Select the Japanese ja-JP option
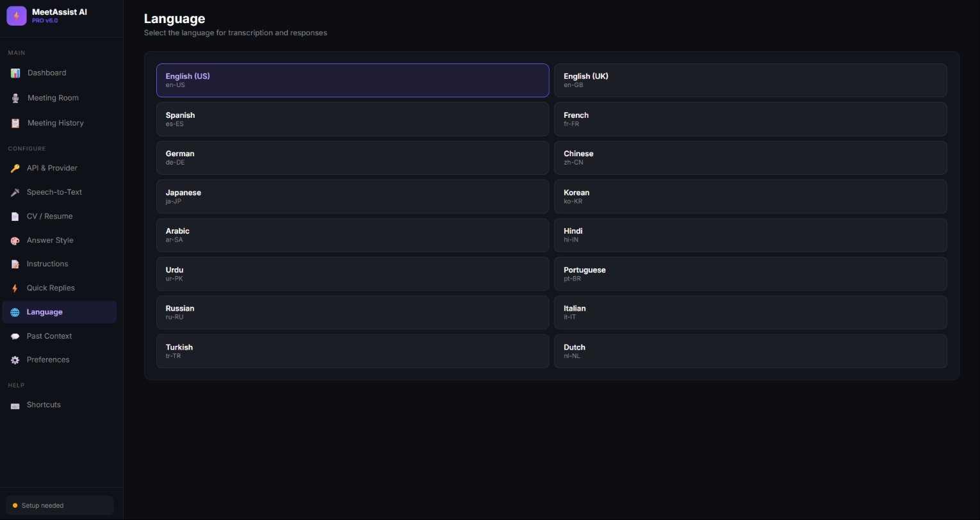This screenshot has width=980, height=520. [352, 197]
